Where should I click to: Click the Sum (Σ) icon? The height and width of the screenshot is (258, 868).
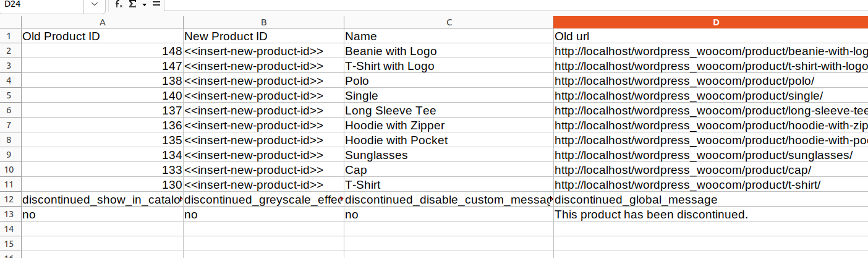click(132, 4)
